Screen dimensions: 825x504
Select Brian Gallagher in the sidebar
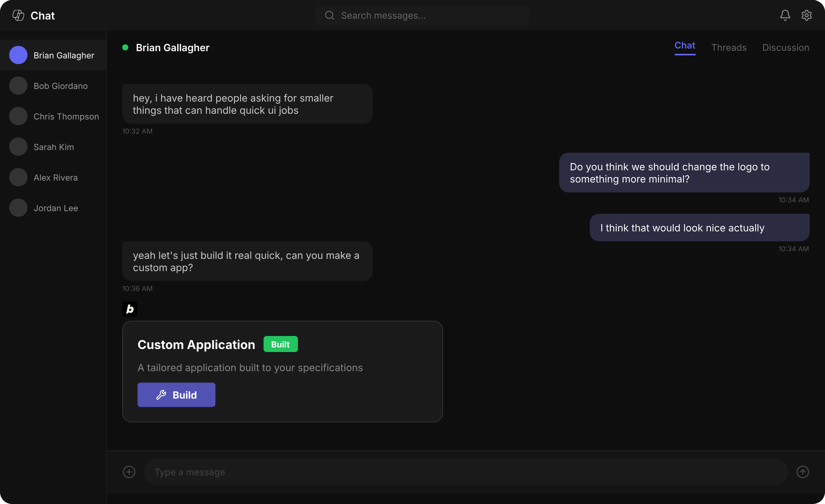pyautogui.click(x=53, y=55)
